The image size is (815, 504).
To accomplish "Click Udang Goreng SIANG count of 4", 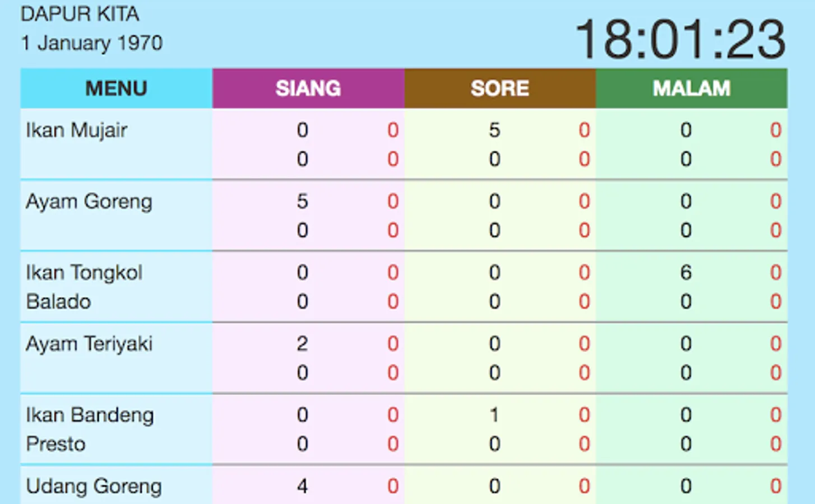I will [x=302, y=486].
